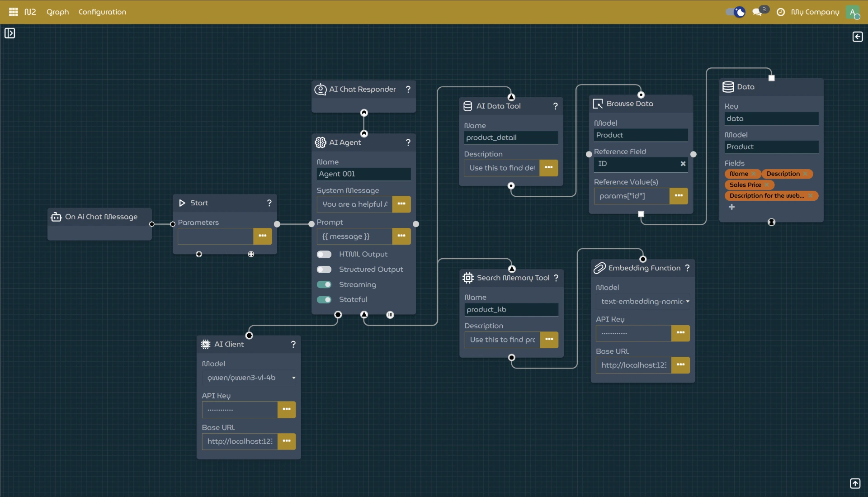Open the Configuration menu

(x=102, y=12)
